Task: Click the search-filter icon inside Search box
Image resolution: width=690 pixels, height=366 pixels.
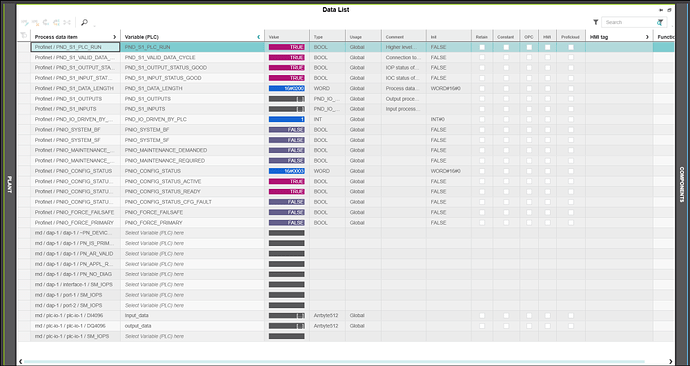Action: coord(660,22)
